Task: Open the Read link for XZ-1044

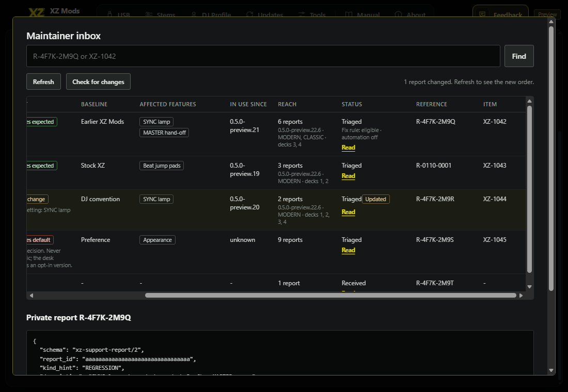Action: click(x=348, y=212)
